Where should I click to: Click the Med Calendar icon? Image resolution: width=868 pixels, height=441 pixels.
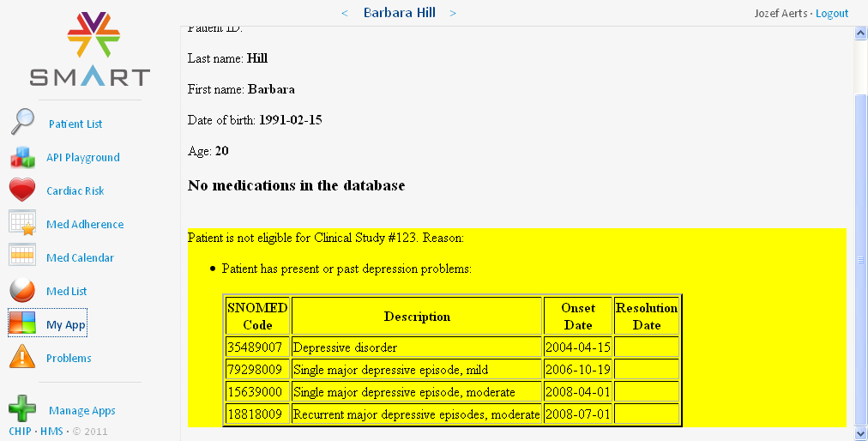tap(22, 257)
